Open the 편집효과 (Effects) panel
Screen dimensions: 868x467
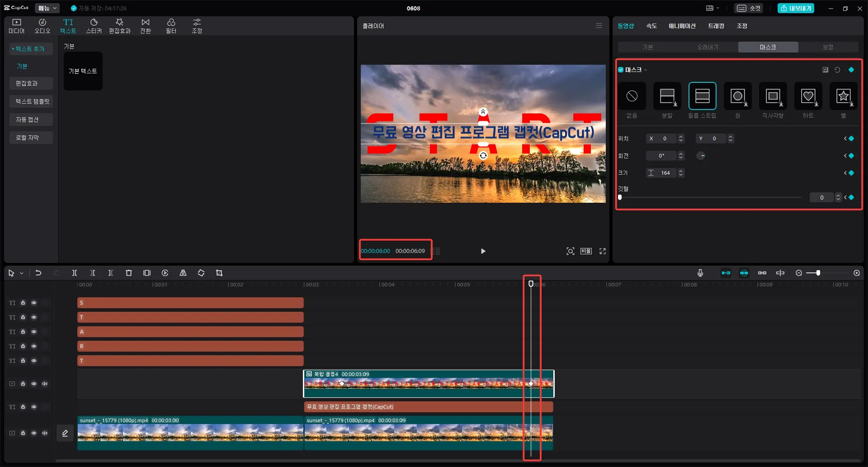click(120, 26)
